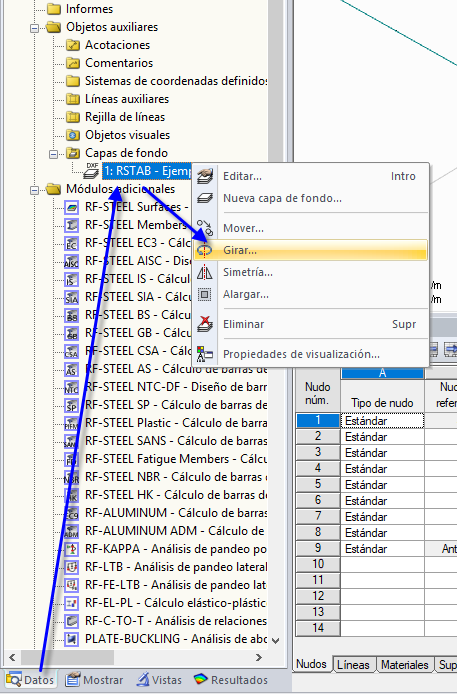Click the RF-EL-PL module icon
457x694 pixels.
tap(72, 604)
